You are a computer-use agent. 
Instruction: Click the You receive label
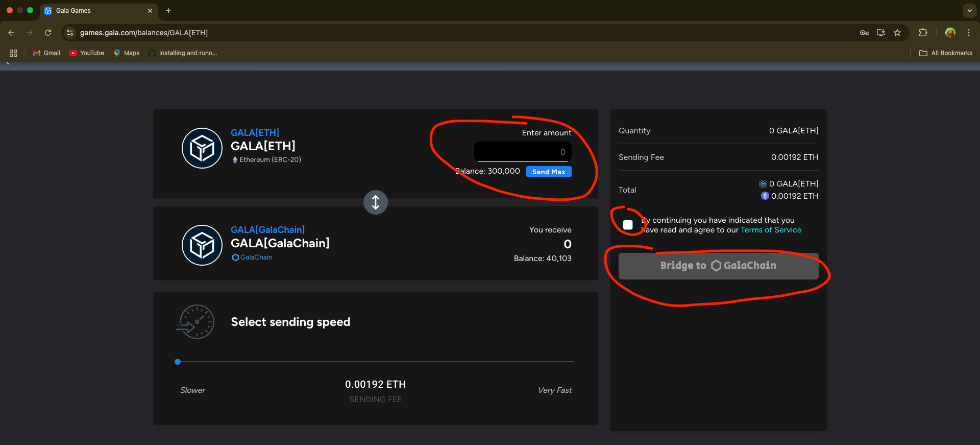550,230
